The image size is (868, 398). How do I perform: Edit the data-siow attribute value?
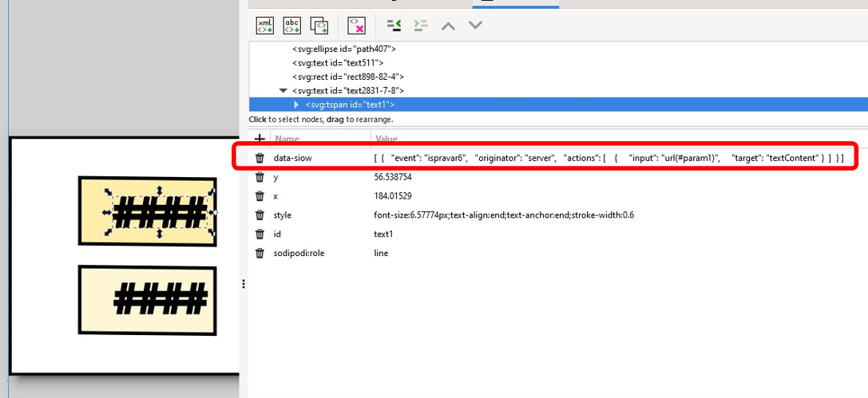tap(607, 158)
